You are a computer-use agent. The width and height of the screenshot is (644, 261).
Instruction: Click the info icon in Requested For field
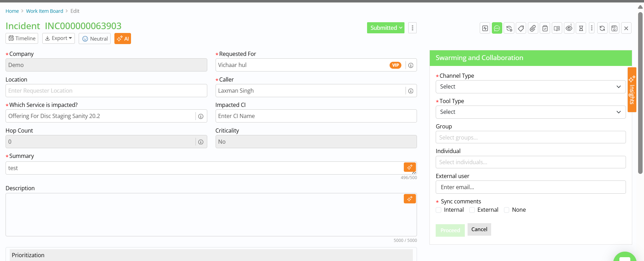pos(411,65)
